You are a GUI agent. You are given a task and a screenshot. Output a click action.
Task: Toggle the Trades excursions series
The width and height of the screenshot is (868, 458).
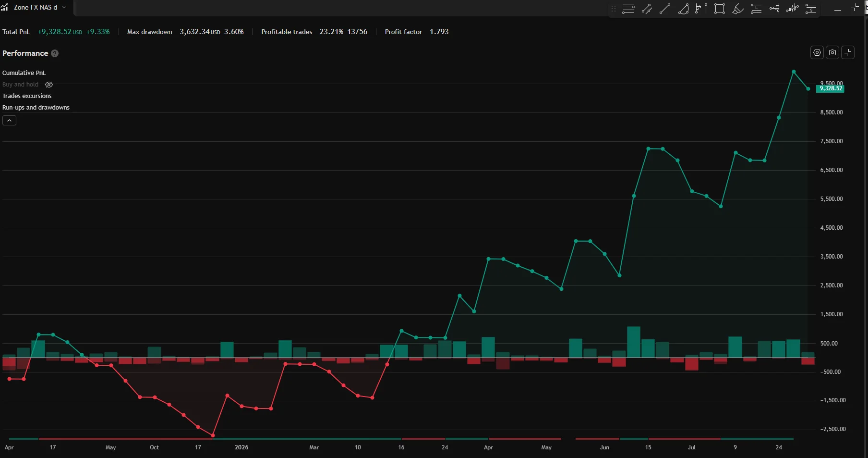tap(27, 96)
